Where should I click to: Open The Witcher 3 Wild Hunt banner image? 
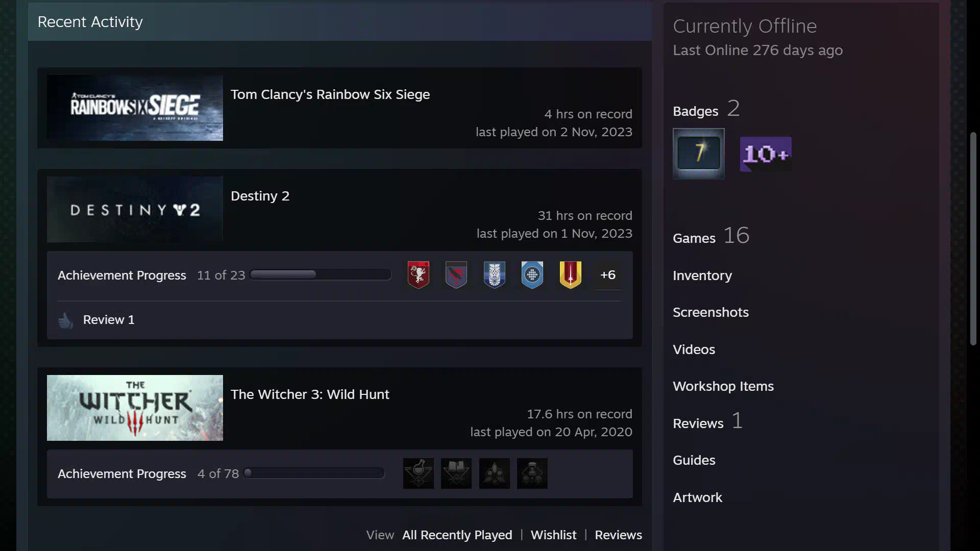pos(135,408)
